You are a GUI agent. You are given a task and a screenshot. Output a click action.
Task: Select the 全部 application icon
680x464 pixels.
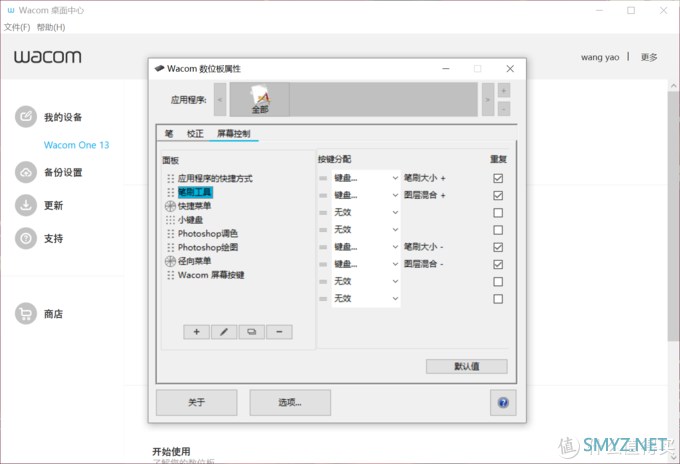(260, 100)
